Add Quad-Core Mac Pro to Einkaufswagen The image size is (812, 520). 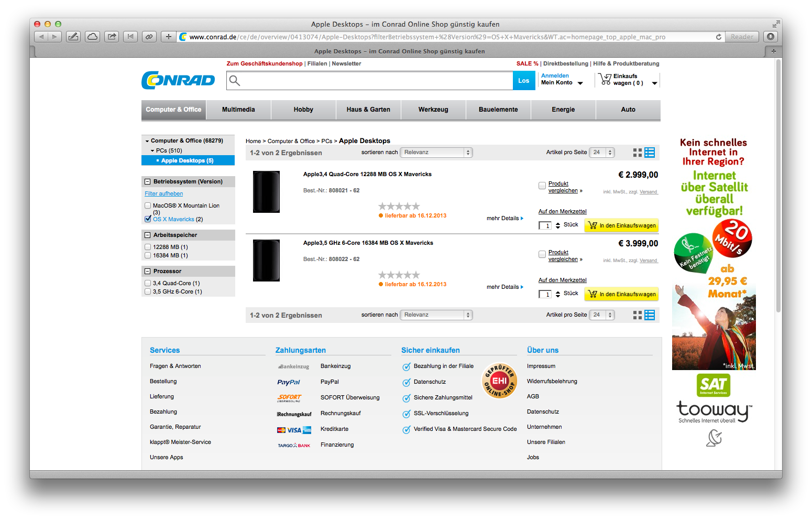point(621,225)
